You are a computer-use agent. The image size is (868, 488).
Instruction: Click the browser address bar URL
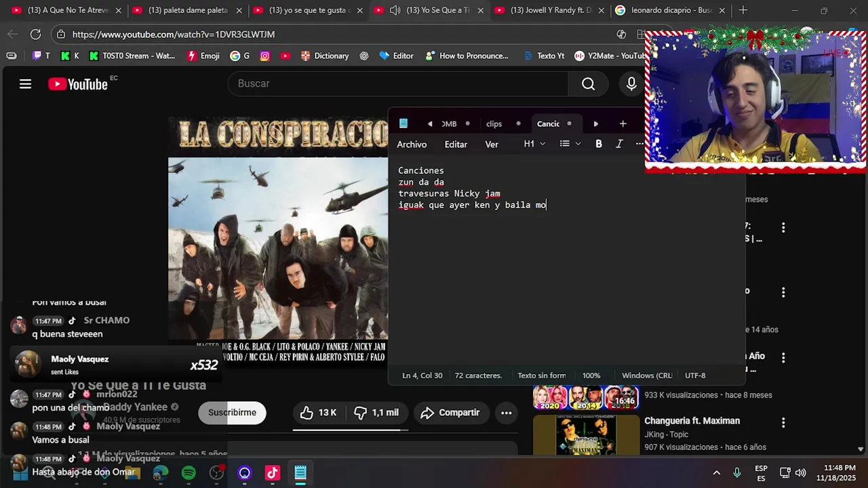[x=174, y=35]
